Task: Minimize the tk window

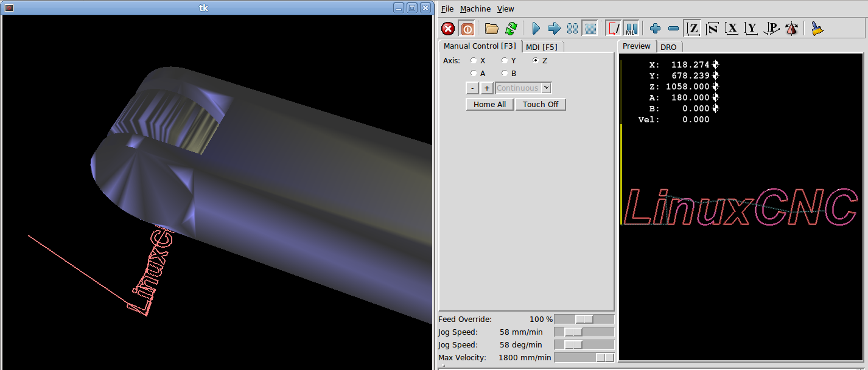Action: tap(399, 8)
